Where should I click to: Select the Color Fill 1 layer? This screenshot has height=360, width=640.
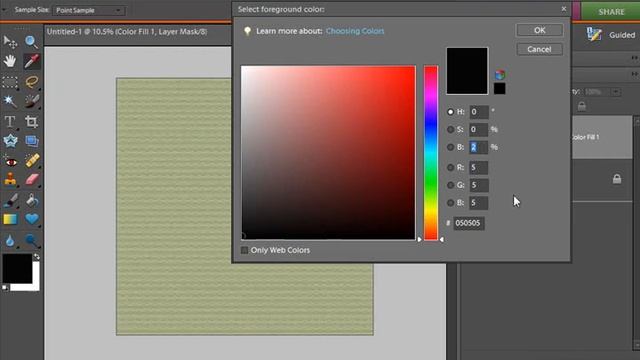tap(602, 137)
